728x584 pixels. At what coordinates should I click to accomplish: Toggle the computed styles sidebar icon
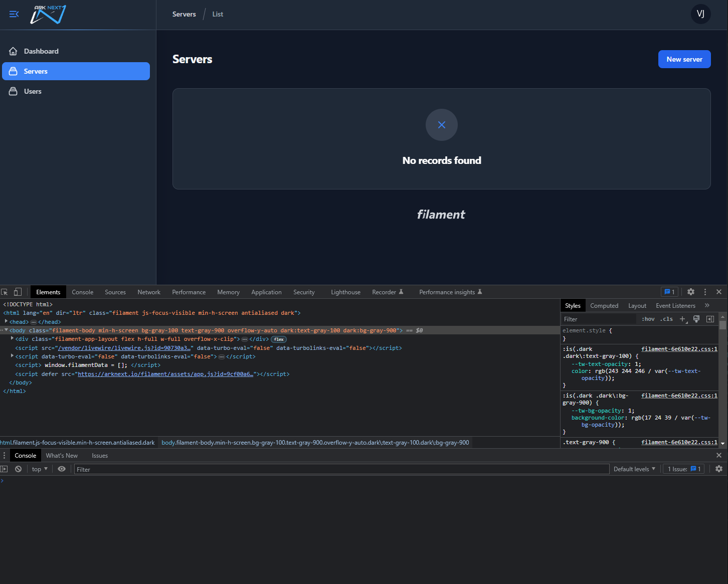coord(710,319)
